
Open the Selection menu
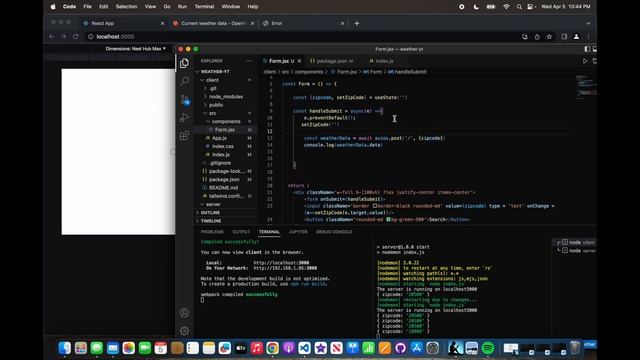point(127,7)
